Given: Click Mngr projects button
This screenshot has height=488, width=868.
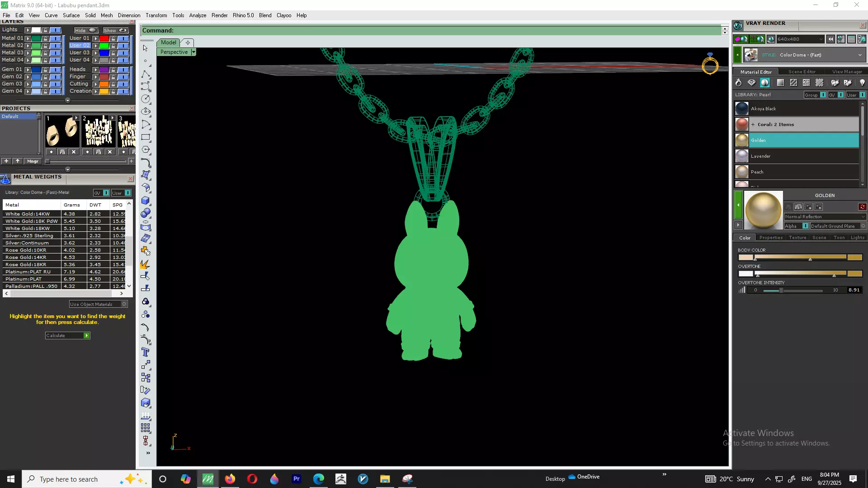Looking at the screenshot, I should point(33,161).
